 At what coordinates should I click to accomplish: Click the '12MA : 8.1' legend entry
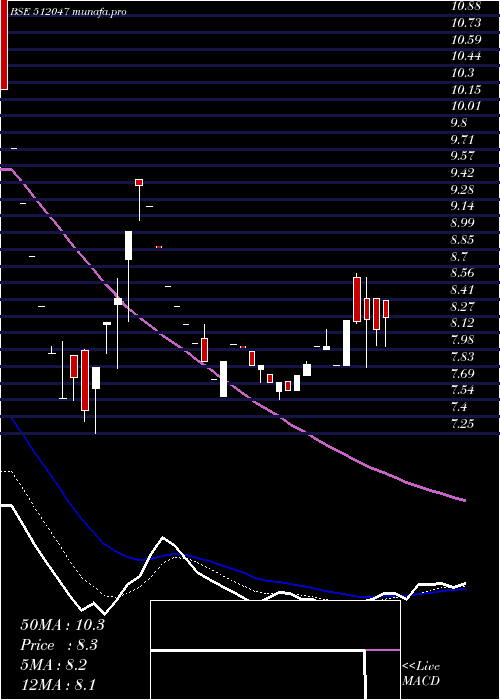point(58,685)
